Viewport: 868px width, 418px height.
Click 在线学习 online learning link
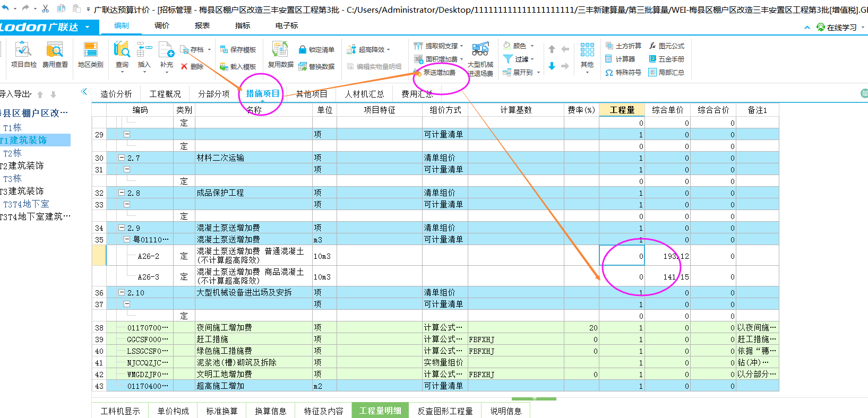click(837, 27)
